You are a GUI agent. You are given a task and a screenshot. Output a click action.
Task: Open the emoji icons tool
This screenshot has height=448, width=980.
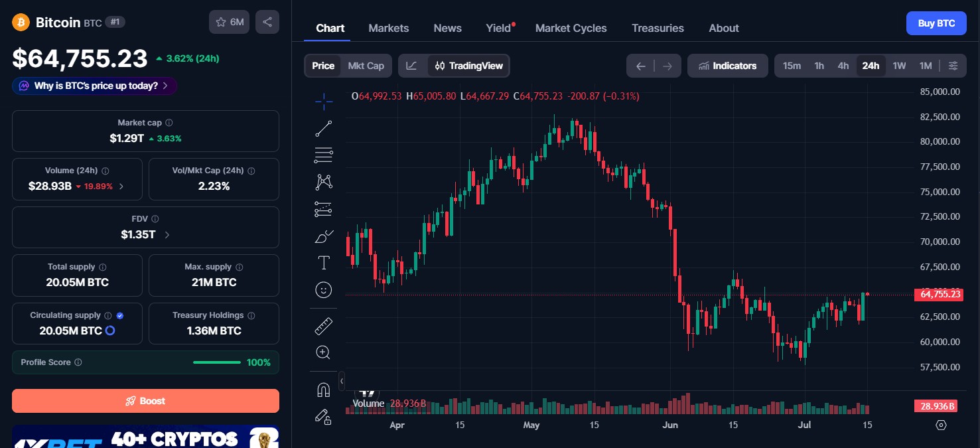click(324, 290)
